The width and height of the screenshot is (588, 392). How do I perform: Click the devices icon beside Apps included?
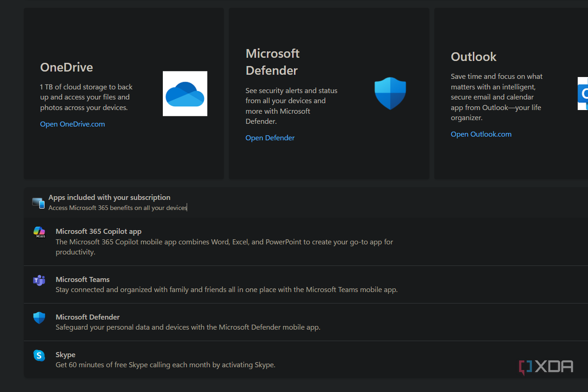pyautogui.click(x=39, y=203)
